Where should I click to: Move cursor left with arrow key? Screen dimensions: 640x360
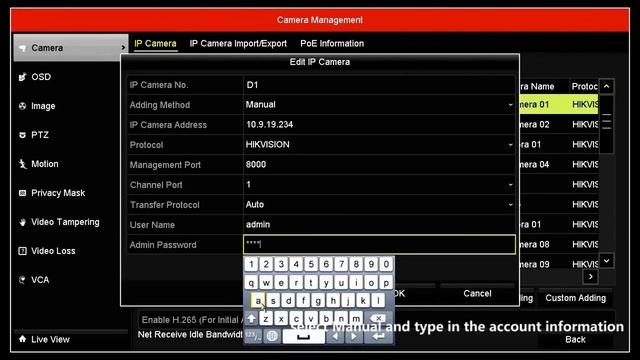(x=335, y=336)
